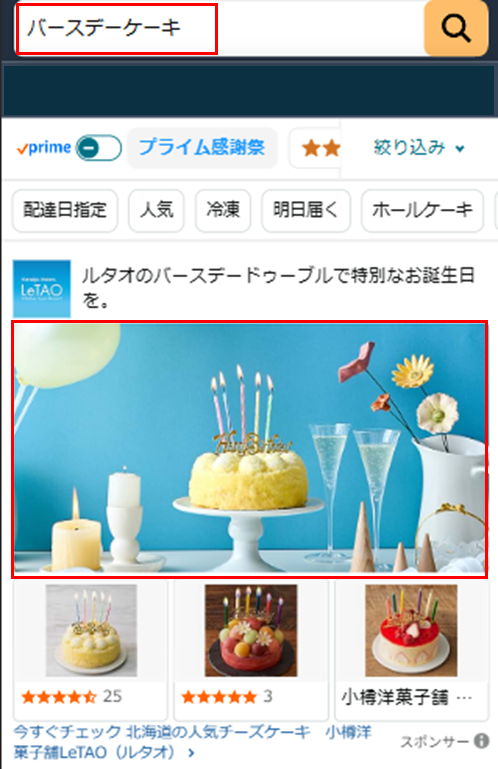This screenshot has height=769, width=498.
Task: Open the red strawberry cake 小樽洋菓子舗 thumbnail
Action: pyautogui.click(x=411, y=630)
